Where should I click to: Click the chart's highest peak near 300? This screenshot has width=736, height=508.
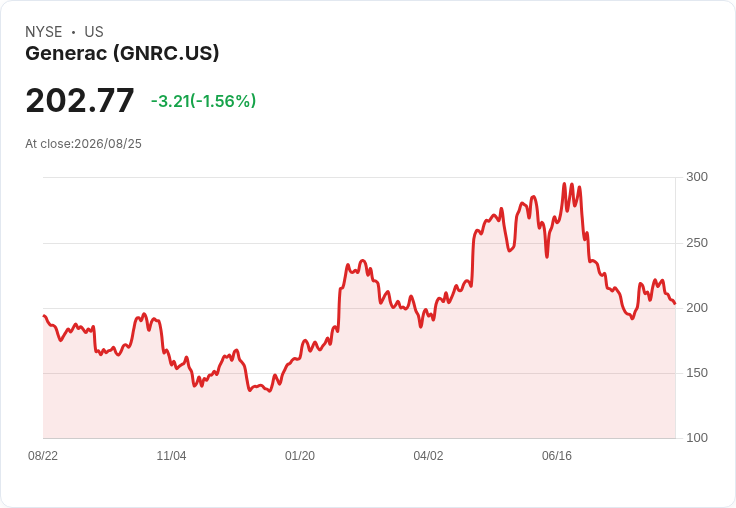tap(565, 184)
